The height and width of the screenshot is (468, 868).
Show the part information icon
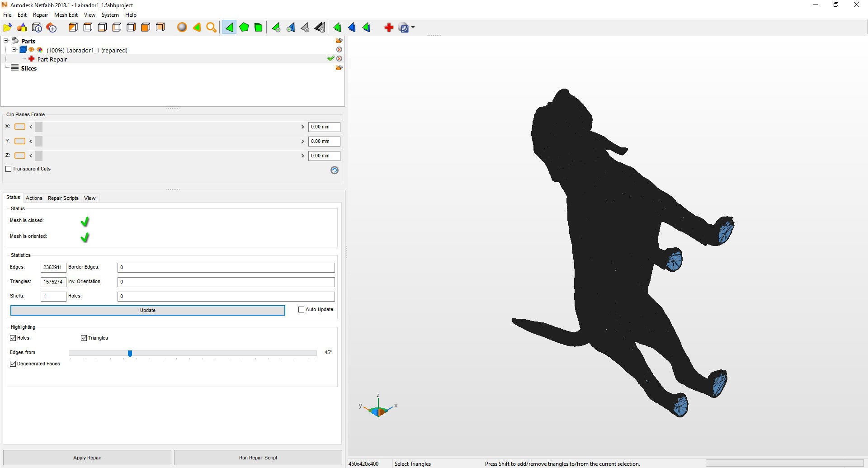click(x=37, y=28)
